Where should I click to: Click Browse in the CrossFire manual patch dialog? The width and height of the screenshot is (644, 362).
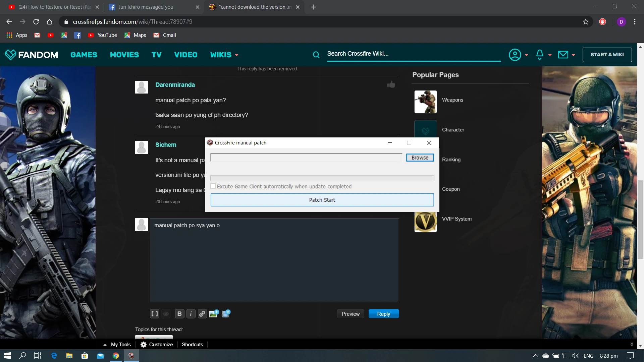click(420, 158)
